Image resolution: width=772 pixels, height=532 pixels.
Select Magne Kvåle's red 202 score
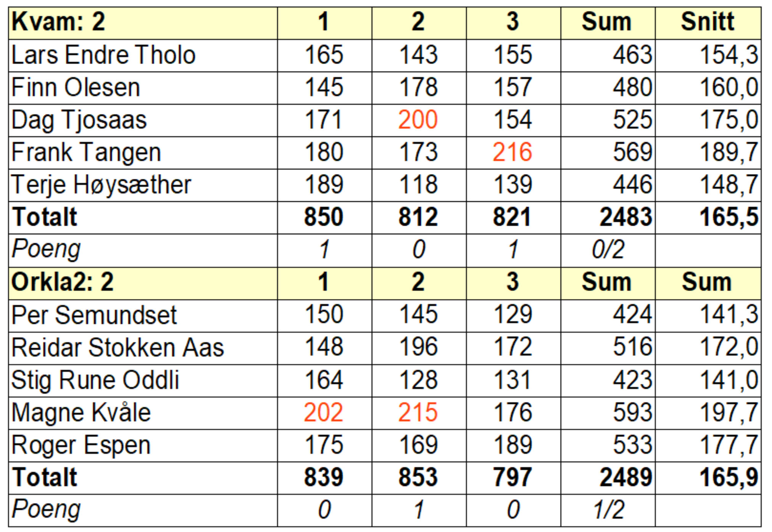(x=324, y=413)
